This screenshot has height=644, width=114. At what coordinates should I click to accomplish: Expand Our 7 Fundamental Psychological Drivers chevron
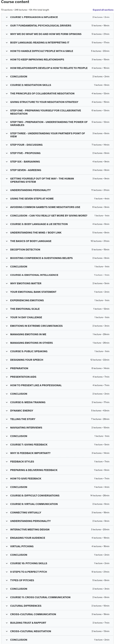click(7, 25)
